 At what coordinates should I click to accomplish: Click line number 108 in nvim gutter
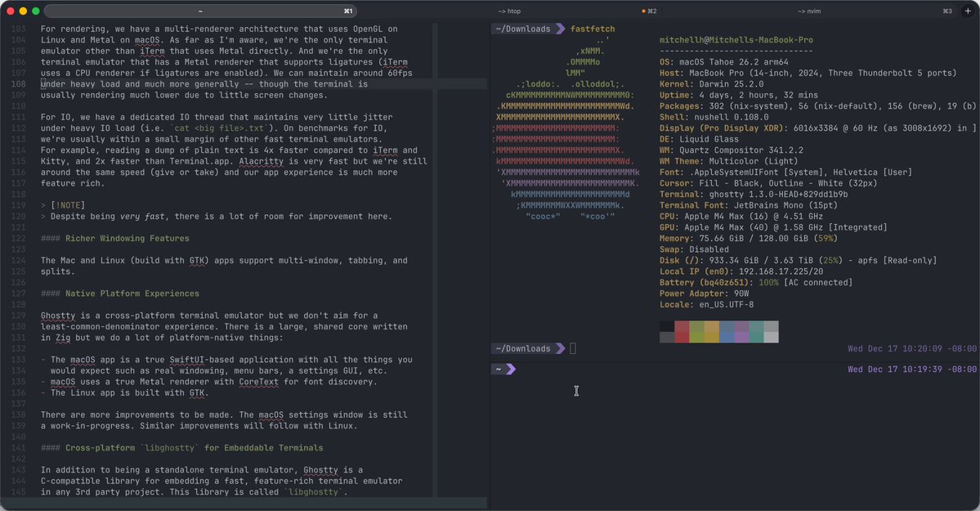pos(18,84)
